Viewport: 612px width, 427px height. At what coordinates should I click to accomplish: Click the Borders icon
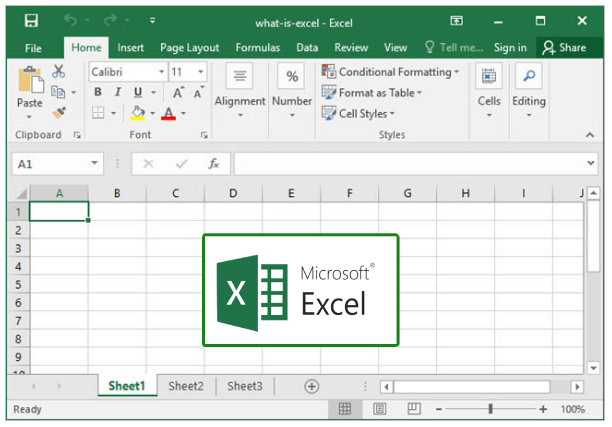pyautogui.click(x=98, y=113)
